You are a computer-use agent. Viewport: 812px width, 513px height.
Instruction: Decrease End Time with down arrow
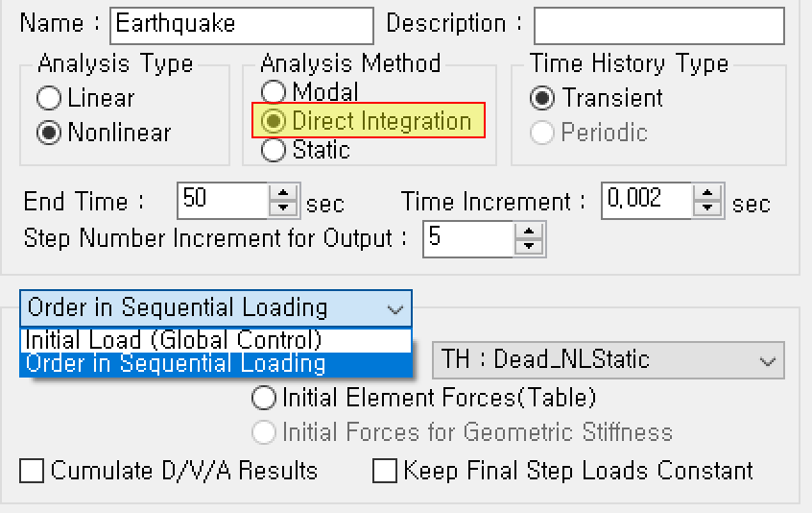pyautogui.click(x=283, y=208)
